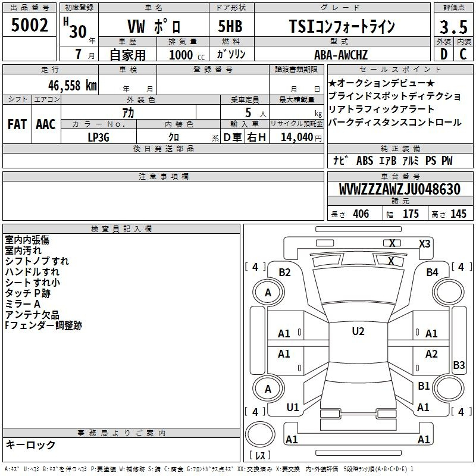
Task: Select overall score 3.5
Action: tap(453, 27)
